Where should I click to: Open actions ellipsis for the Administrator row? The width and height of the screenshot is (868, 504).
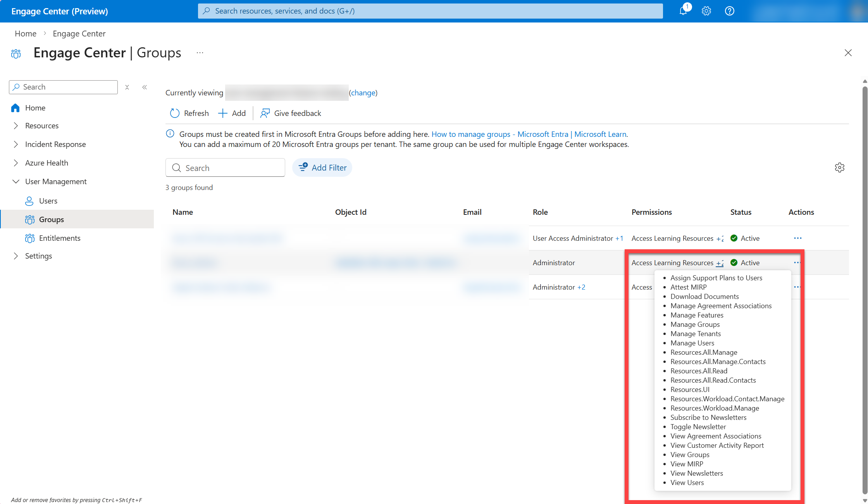[x=797, y=262]
